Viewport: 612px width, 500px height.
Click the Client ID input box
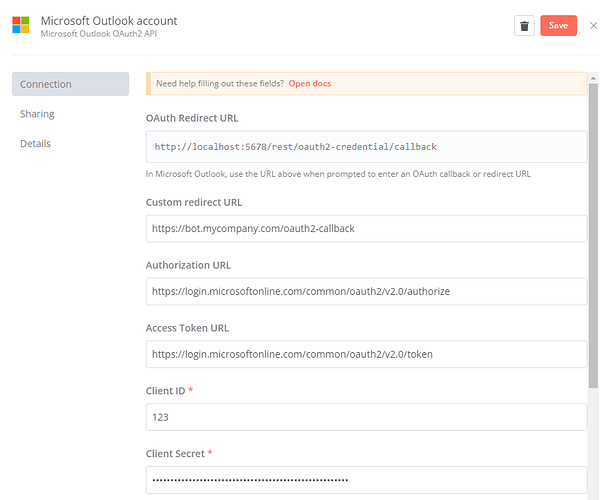(366, 417)
